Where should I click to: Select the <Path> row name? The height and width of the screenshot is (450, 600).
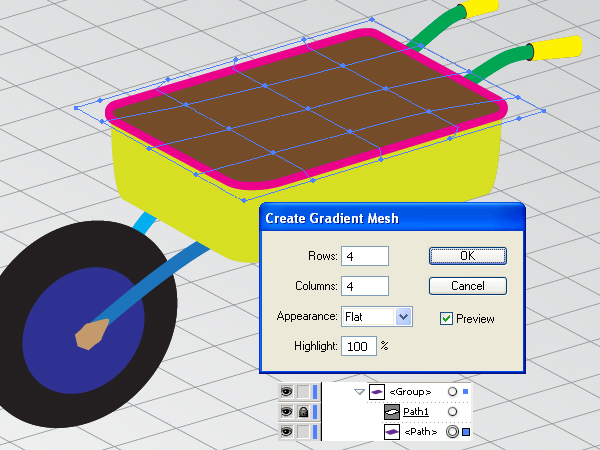(x=421, y=432)
